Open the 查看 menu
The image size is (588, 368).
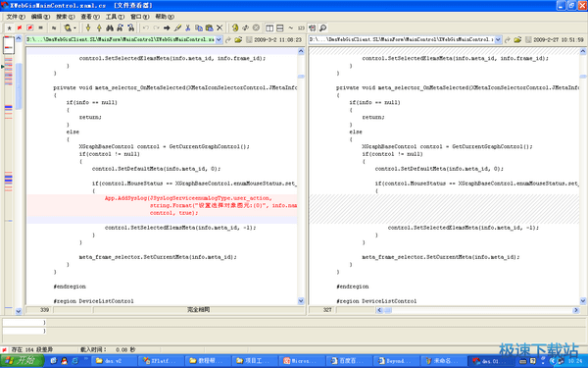point(90,17)
